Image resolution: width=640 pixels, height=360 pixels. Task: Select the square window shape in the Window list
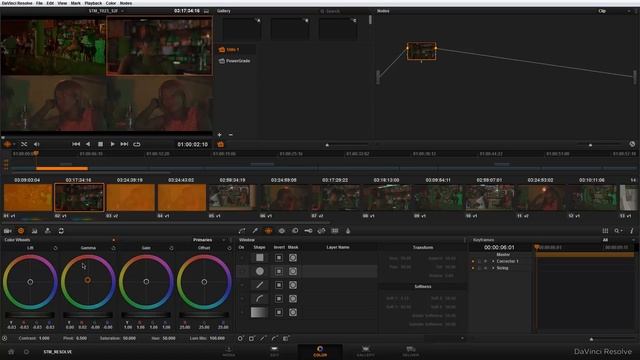tap(260, 258)
